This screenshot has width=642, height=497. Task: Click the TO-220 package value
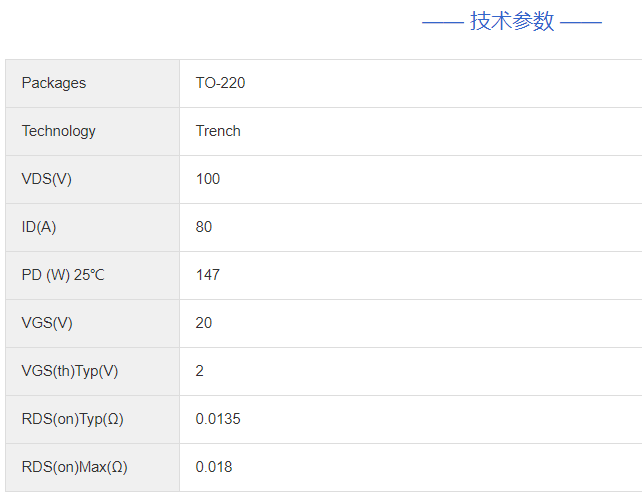coord(220,83)
